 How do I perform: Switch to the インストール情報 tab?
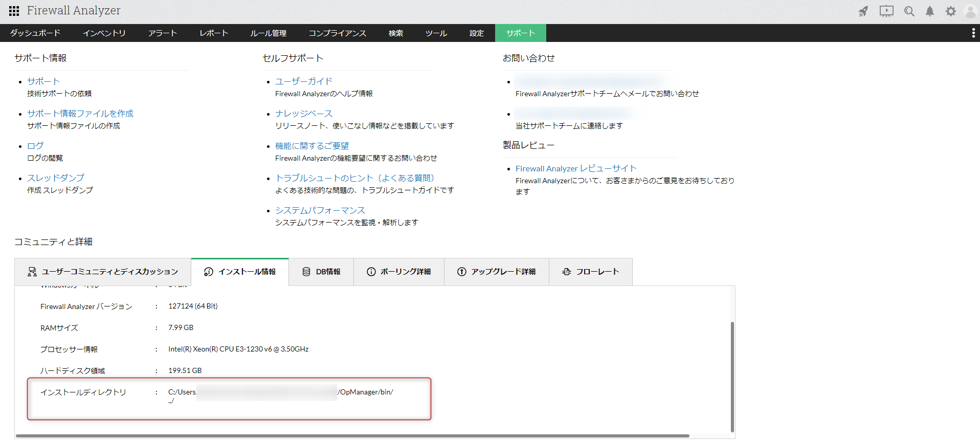pyautogui.click(x=240, y=272)
